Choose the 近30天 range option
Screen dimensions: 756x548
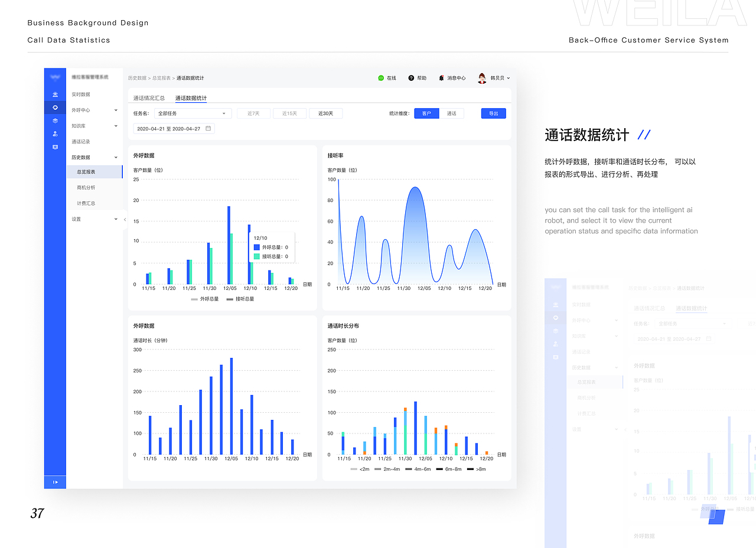tap(326, 113)
